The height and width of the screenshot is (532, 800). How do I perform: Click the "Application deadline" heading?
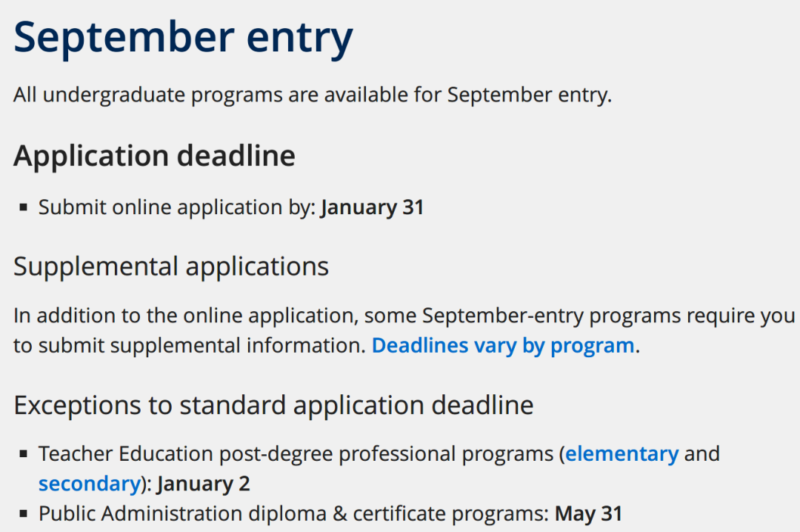(155, 156)
